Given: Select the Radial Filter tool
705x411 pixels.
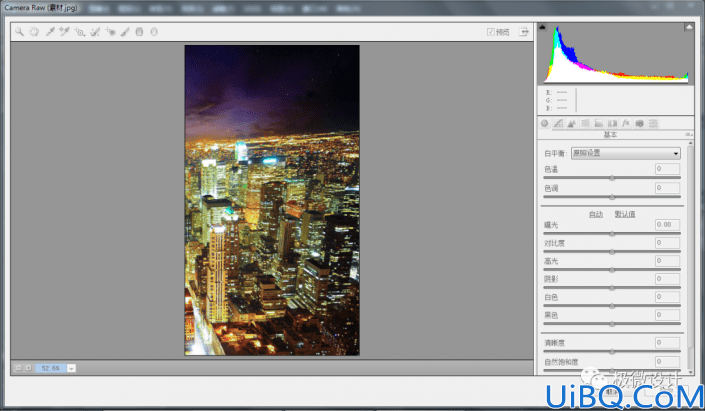Looking at the screenshot, I should click(x=154, y=31).
